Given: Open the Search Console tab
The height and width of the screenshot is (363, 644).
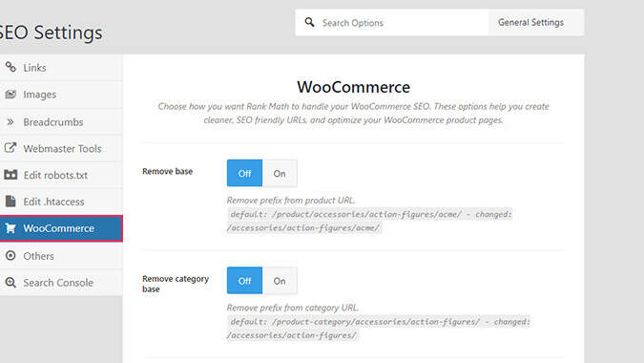Looking at the screenshot, I should 61,283.
